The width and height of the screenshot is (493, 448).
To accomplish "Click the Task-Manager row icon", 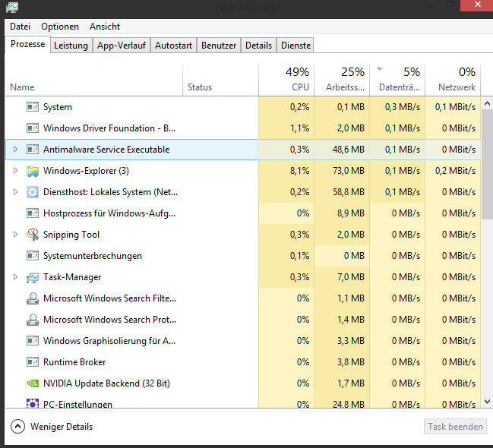I will [x=33, y=277].
